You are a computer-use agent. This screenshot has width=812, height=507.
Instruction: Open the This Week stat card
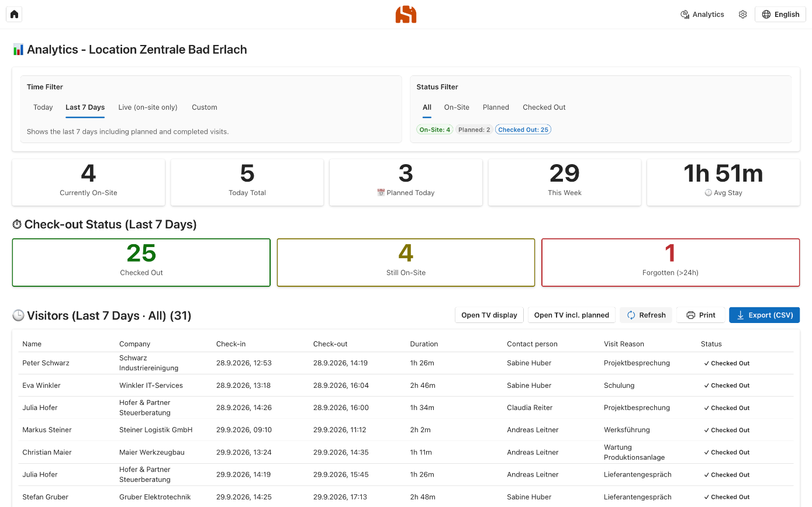[565, 182]
